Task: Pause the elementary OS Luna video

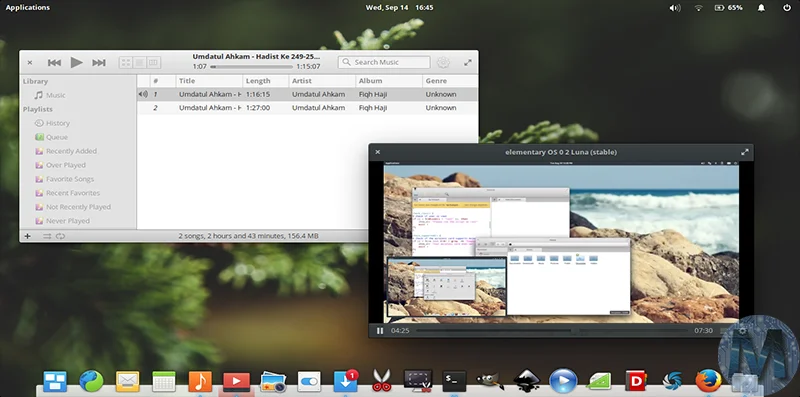Action: click(x=380, y=331)
